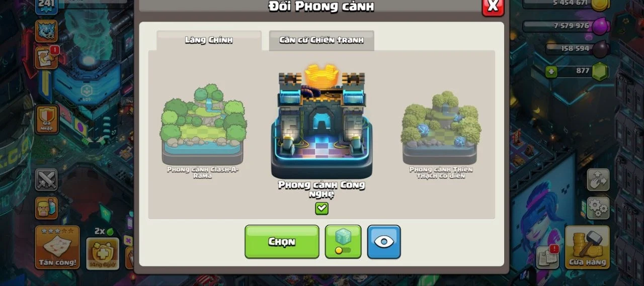Open the quest scroll with red notification
Screen dimensions: 644x286
(x=46, y=57)
